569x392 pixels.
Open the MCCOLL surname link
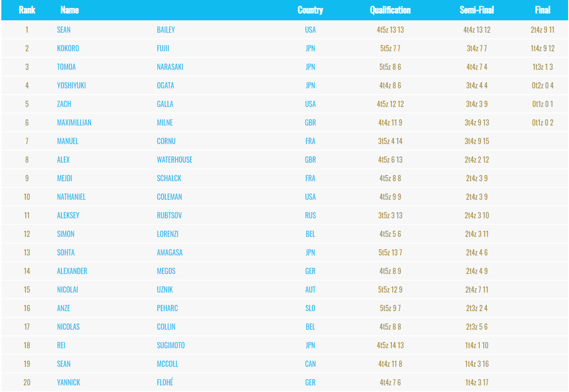coord(167,364)
